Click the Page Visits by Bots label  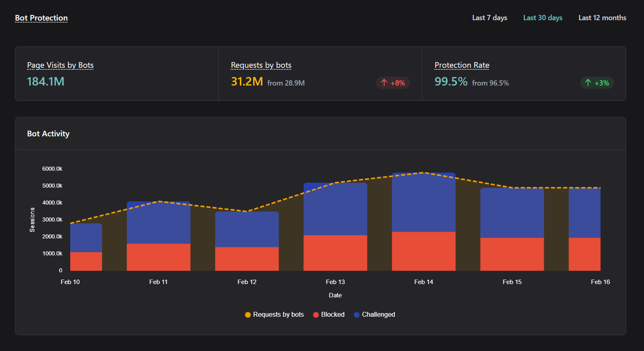pos(60,65)
